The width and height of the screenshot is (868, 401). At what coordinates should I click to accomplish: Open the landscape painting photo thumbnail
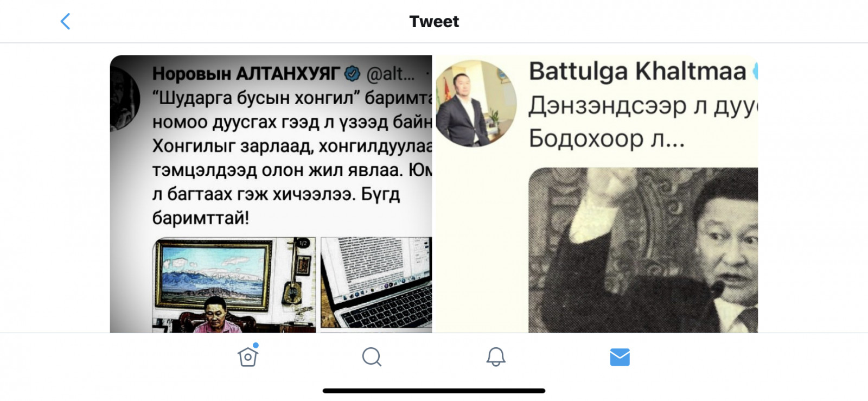(234, 284)
